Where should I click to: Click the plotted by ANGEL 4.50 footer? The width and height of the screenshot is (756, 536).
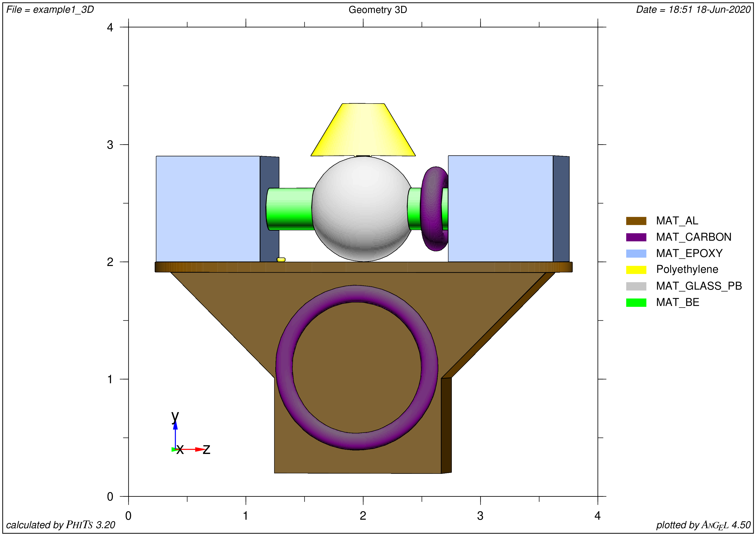tap(703, 525)
